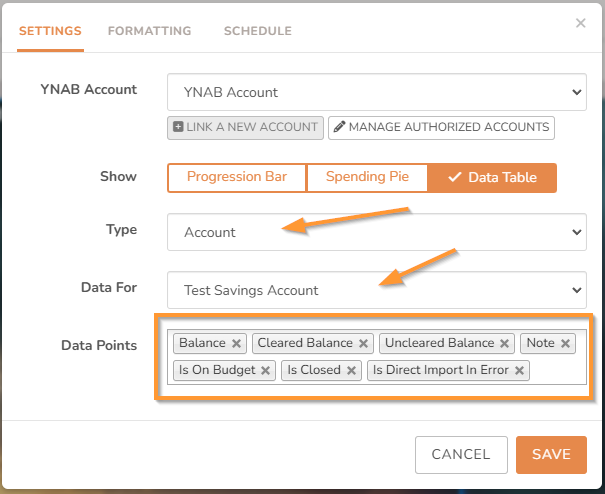605x494 pixels.
Task: Click the Is On Budget tag label
Action: [217, 370]
